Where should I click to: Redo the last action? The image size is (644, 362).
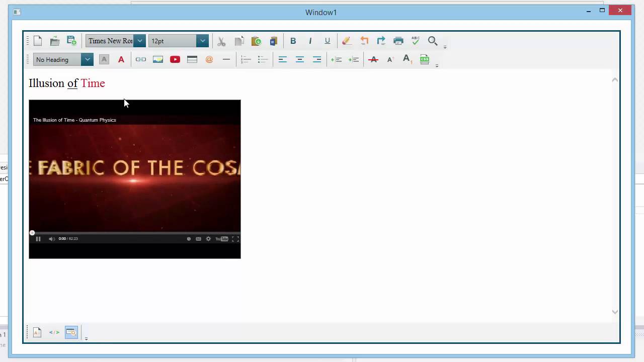pyautogui.click(x=381, y=41)
